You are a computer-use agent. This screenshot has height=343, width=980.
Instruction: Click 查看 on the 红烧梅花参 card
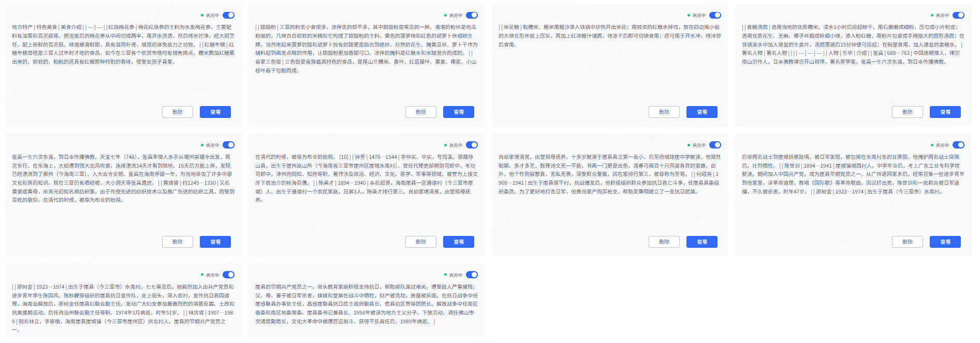click(x=215, y=112)
